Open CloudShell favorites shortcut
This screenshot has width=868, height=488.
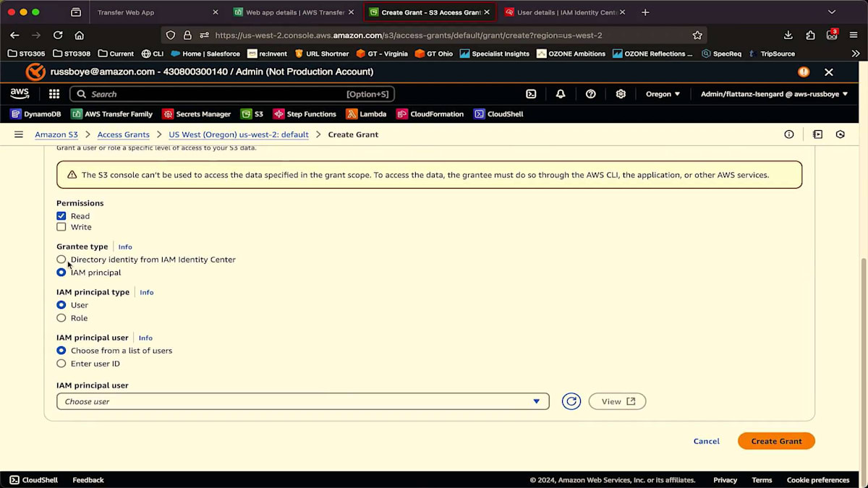coord(498,114)
